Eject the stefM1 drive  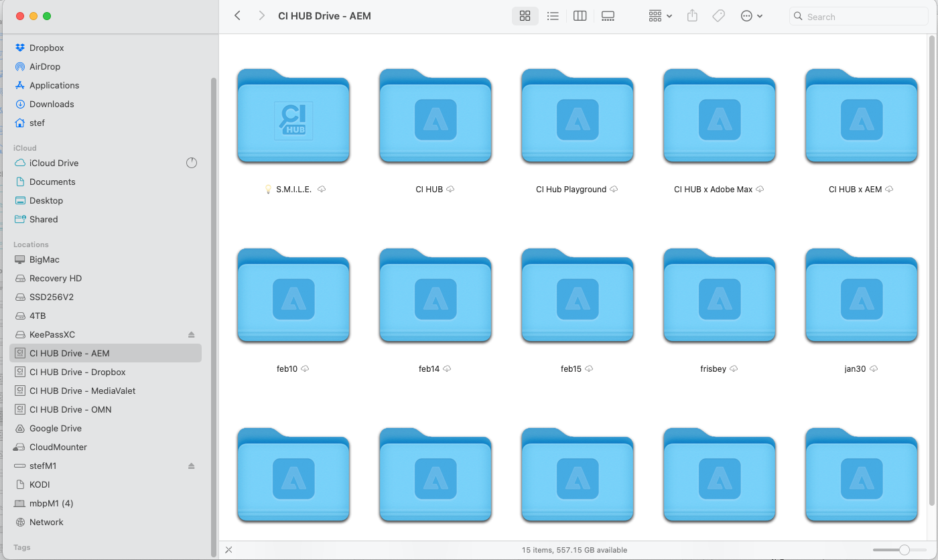191,466
